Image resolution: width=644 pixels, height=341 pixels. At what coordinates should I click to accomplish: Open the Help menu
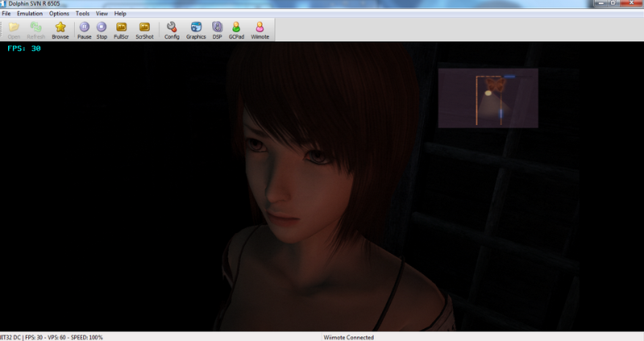coord(120,14)
